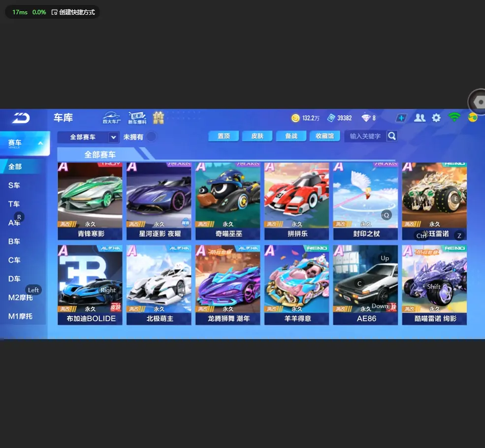Click the 备战 battle prep button
The image size is (485, 448).
[x=291, y=136]
